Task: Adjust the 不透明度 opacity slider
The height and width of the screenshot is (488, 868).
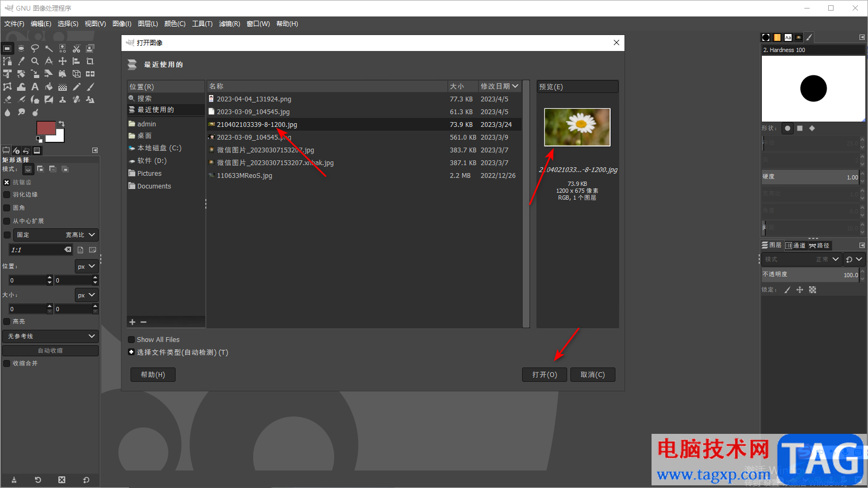Action: tap(810, 275)
